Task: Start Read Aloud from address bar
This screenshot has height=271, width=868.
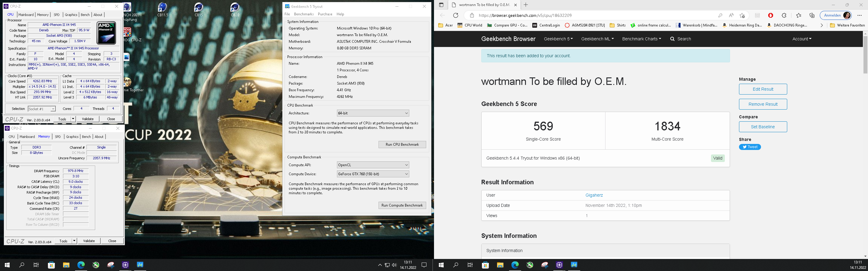Action: pos(731,15)
